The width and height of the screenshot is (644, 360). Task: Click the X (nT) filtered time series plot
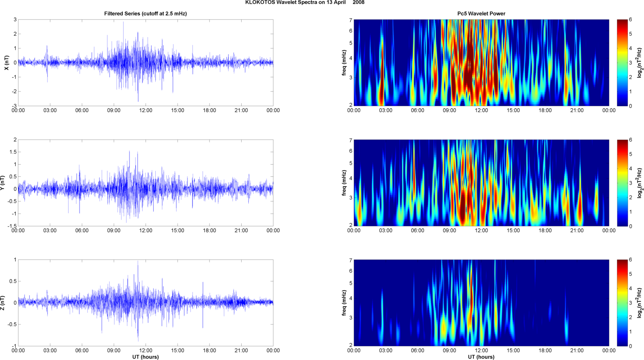coord(146,63)
